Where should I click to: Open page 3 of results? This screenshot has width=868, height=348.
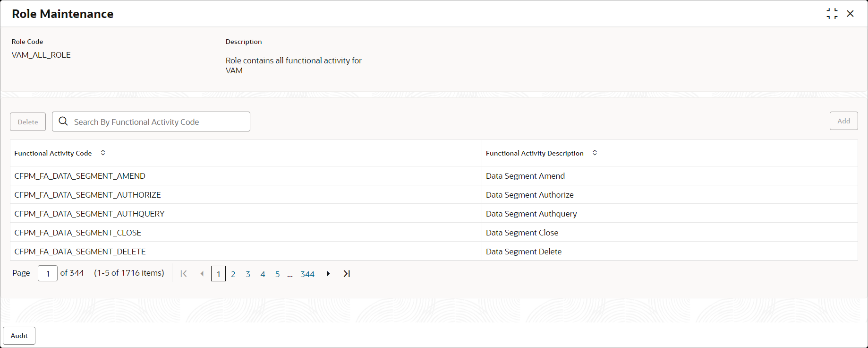[x=248, y=274]
